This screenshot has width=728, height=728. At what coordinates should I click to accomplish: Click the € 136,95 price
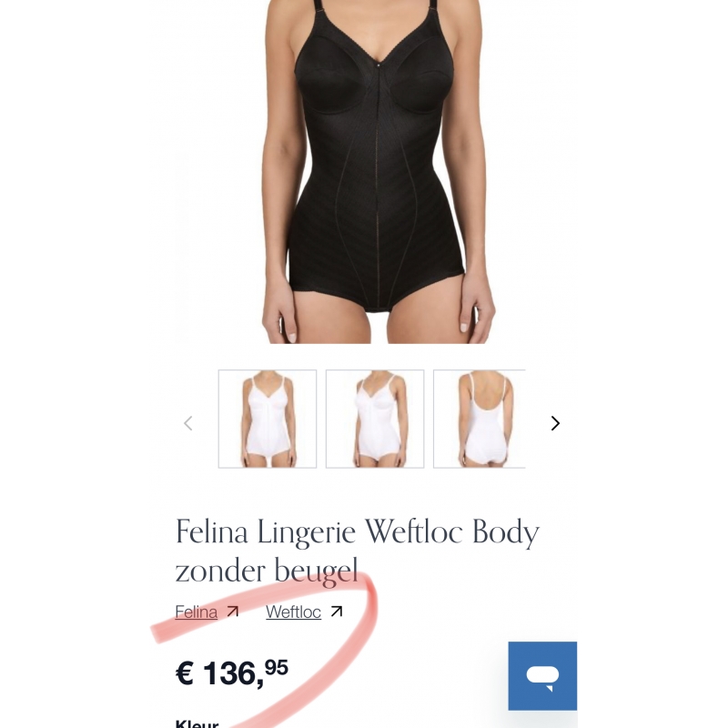(232, 672)
